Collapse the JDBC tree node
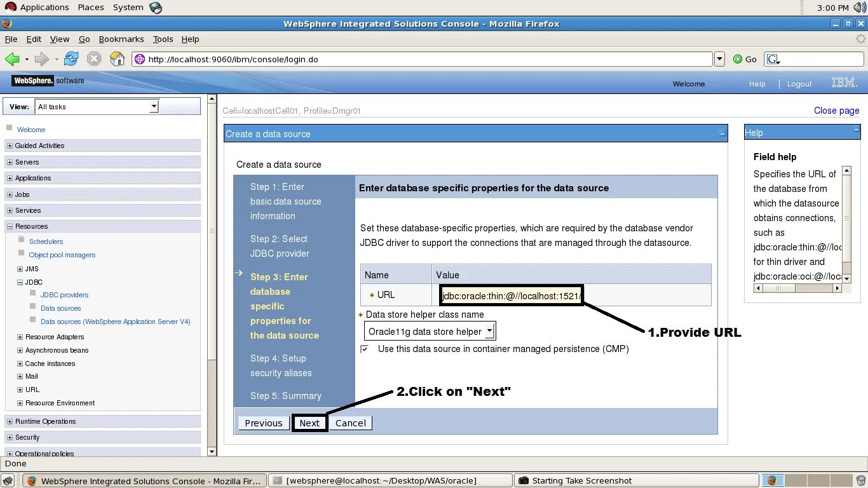This screenshot has height=488, width=868. 20,282
